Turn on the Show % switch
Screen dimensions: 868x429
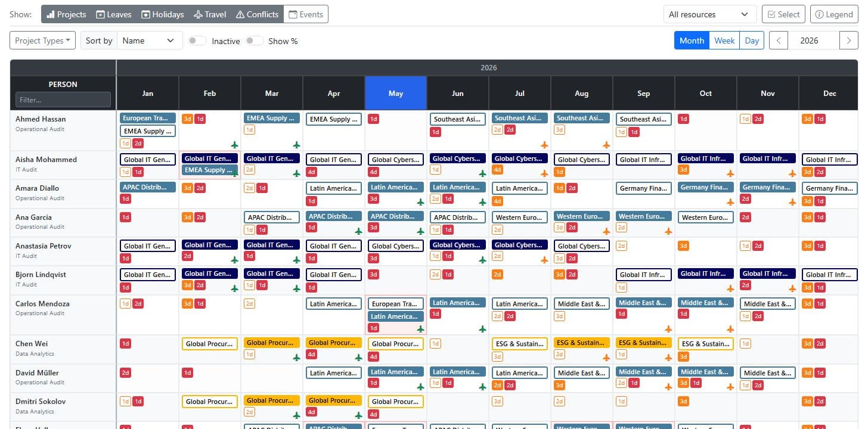pyautogui.click(x=254, y=41)
